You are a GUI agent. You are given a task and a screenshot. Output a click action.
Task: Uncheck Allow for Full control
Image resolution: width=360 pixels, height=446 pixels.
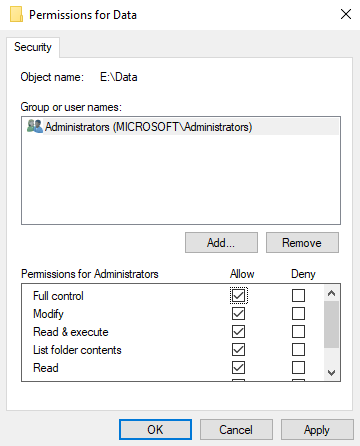click(238, 295)
